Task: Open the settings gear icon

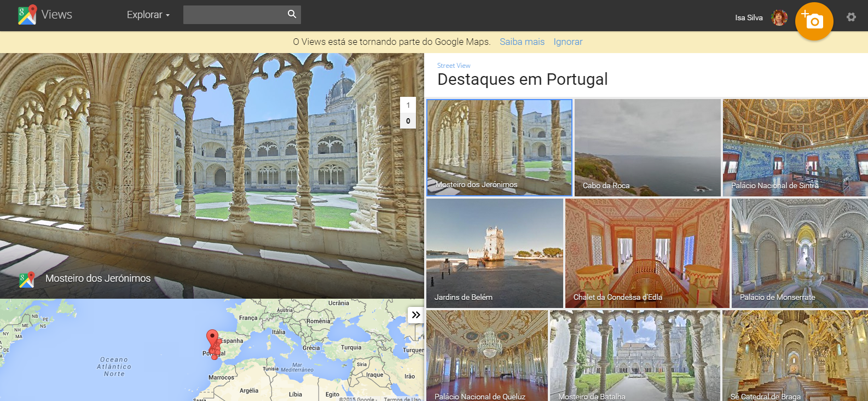Action: click(x=851, y=17)
